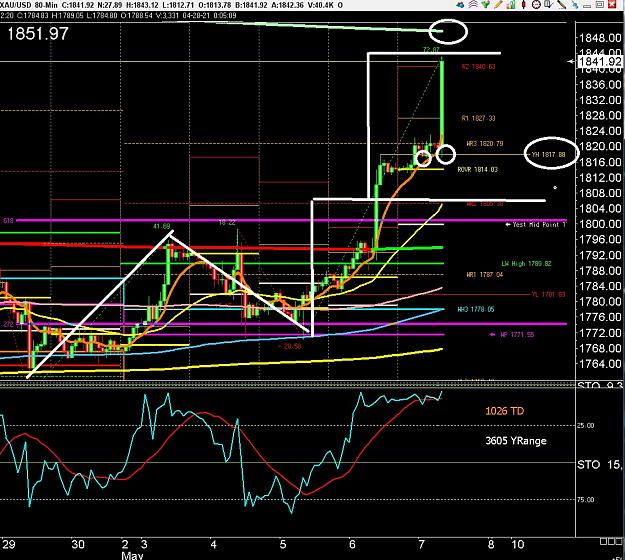Viewport: 625px width, 560px height.
Task: Click the 6 date on time axis
Action: [x=352, y=544]
